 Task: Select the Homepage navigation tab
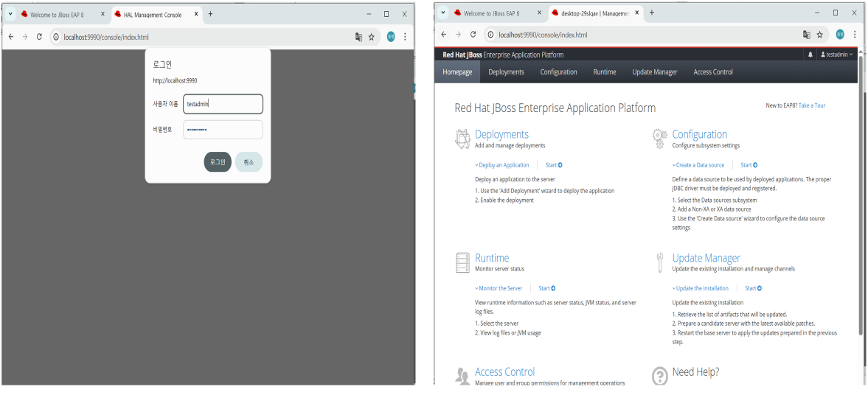tap(458, 72)
